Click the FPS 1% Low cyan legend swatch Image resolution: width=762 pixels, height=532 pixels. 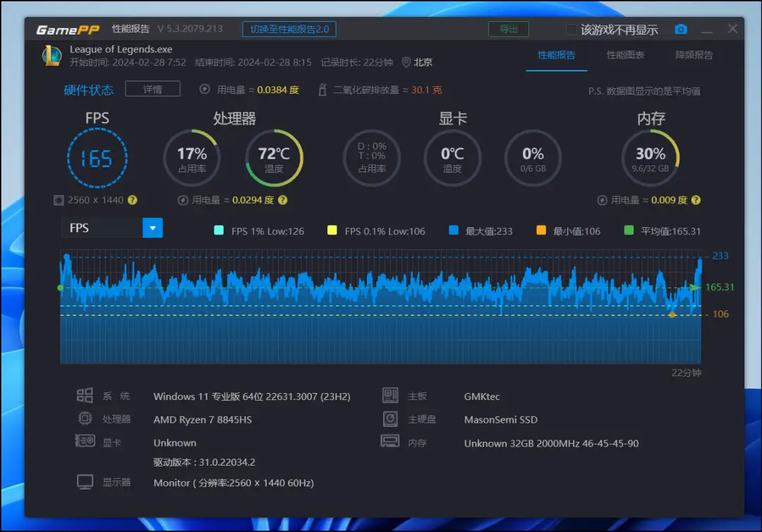(219, 230)
